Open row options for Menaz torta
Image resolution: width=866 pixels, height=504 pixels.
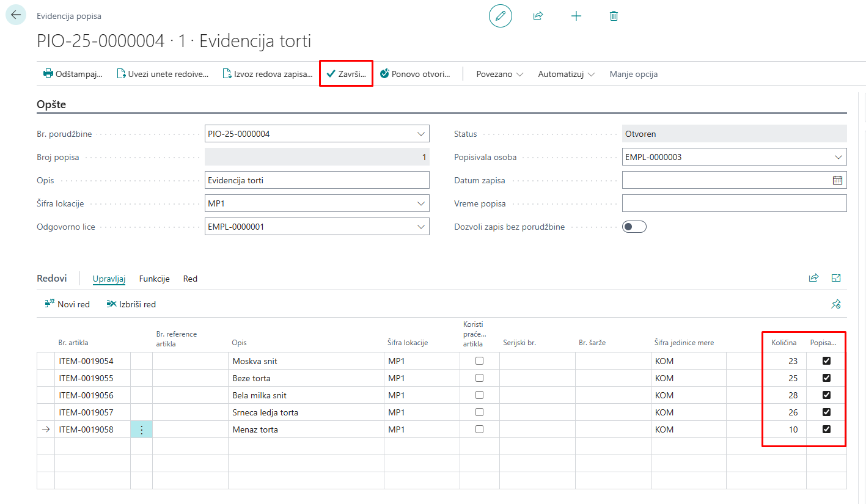pos(142,429)
